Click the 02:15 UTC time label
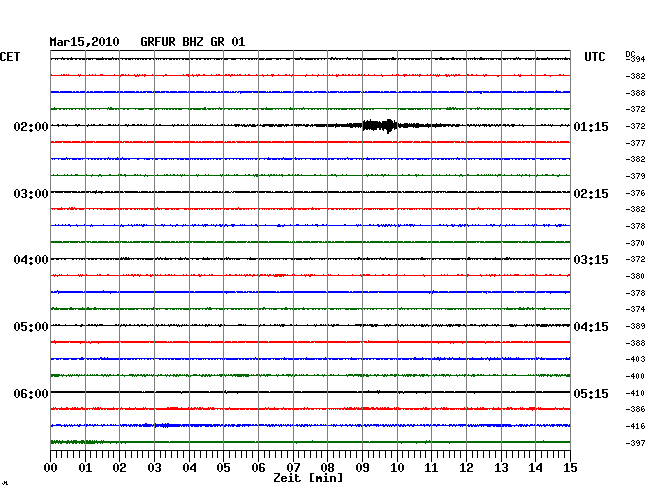This screenshot has width=650, height=494. [591, 194]
